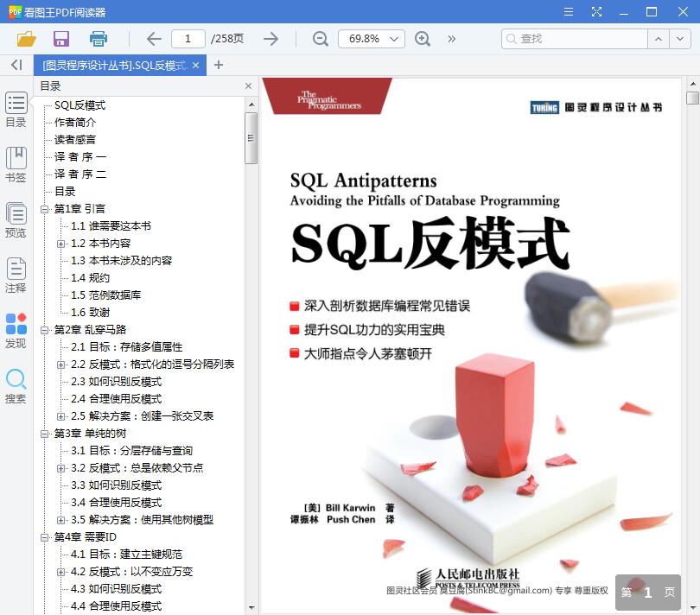Open section 4.1 目标:建立主键规范
This screenshot has width=700, height=615.
pyautogui.click(x=126, y=555)
